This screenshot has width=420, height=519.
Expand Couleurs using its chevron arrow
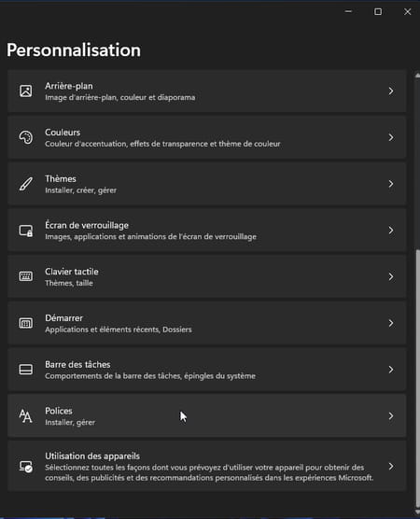tap(391, 137)
